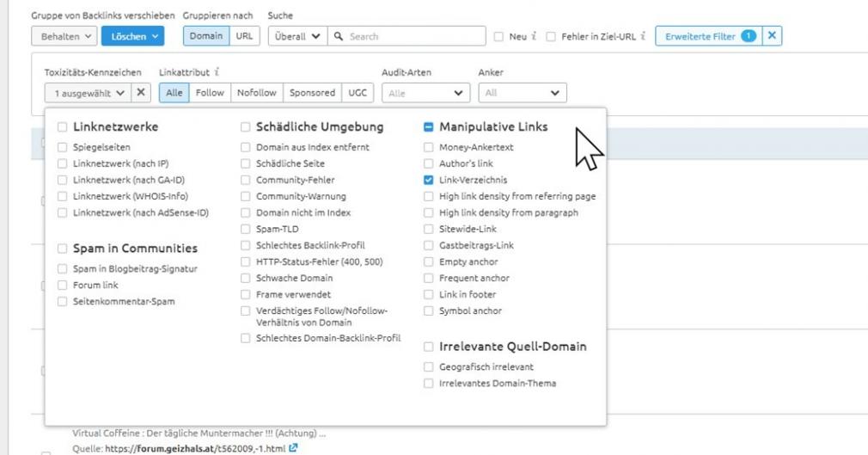Screen dimensions: 868x455
Task: Check Spiegelseiten
Action: point(62,147)
